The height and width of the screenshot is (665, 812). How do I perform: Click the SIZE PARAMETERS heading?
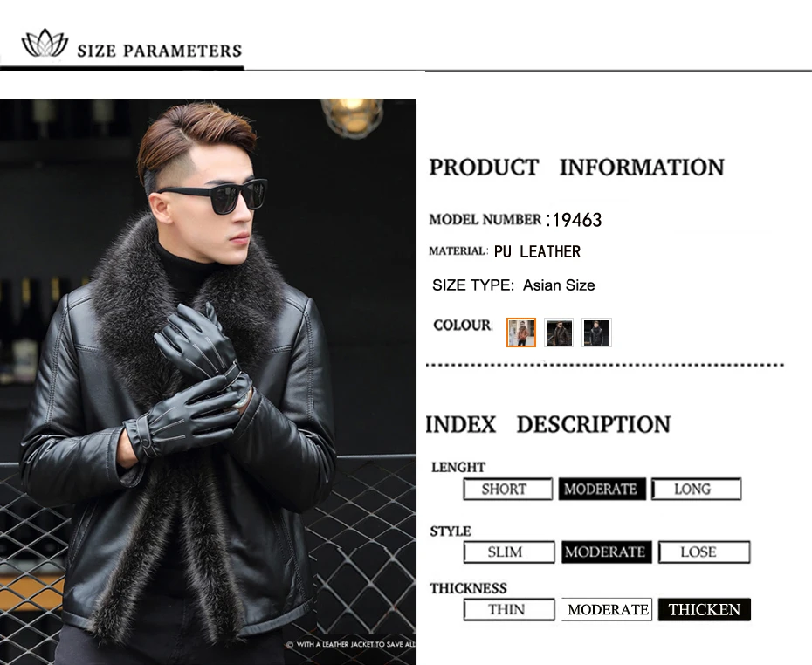(160, 51)
